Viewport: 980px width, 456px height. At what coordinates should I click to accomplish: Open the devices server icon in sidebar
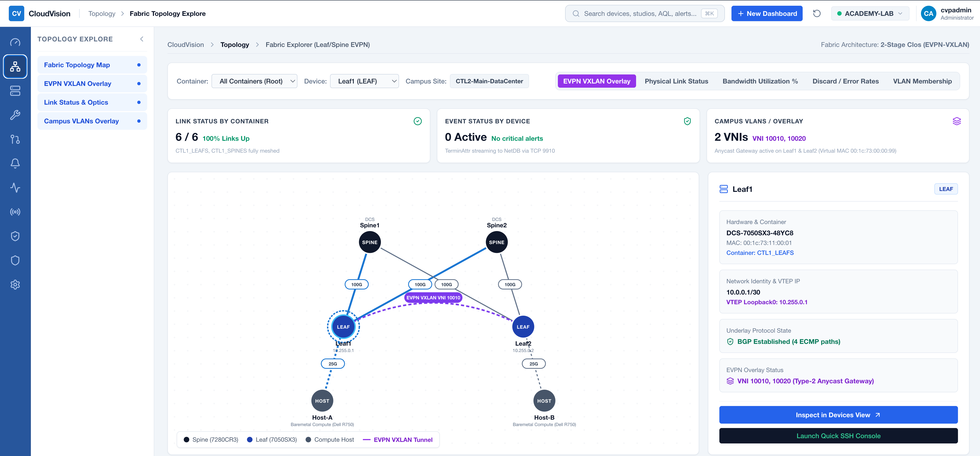coord(15,91)
